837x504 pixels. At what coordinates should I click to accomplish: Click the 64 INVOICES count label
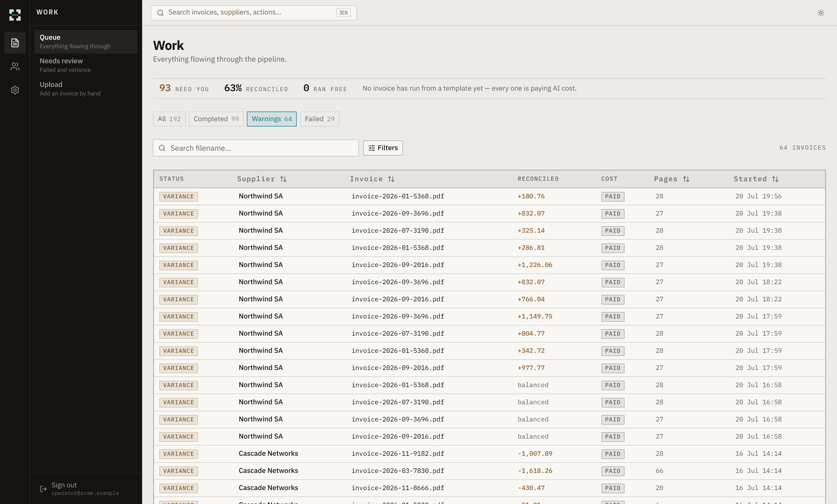coord(802,148)
